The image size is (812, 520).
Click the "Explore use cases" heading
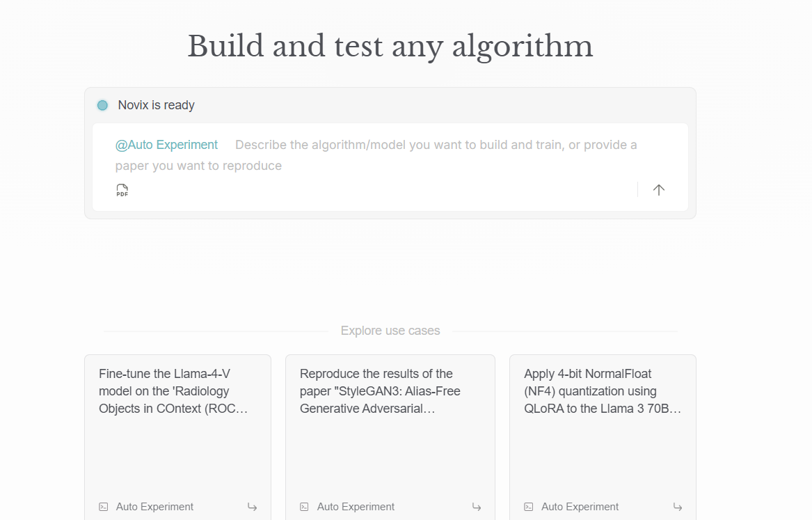tap(390, 331)
